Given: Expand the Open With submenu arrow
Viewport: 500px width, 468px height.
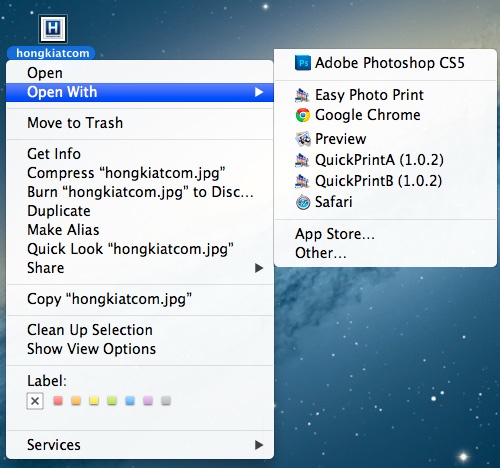Looking at the screenshot, I should (x=259, y=92).
